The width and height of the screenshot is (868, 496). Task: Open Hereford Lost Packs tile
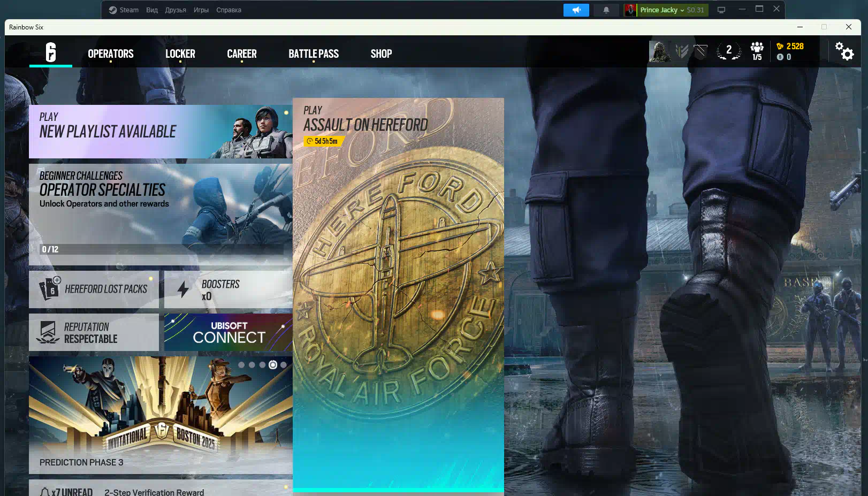(x=94, y=289)
